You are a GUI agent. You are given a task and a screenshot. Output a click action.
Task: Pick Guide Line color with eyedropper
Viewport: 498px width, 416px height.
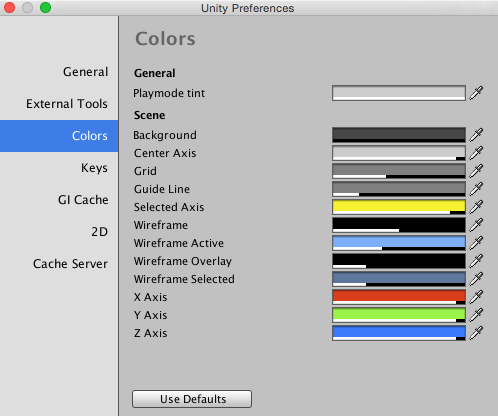click(476, 189)
